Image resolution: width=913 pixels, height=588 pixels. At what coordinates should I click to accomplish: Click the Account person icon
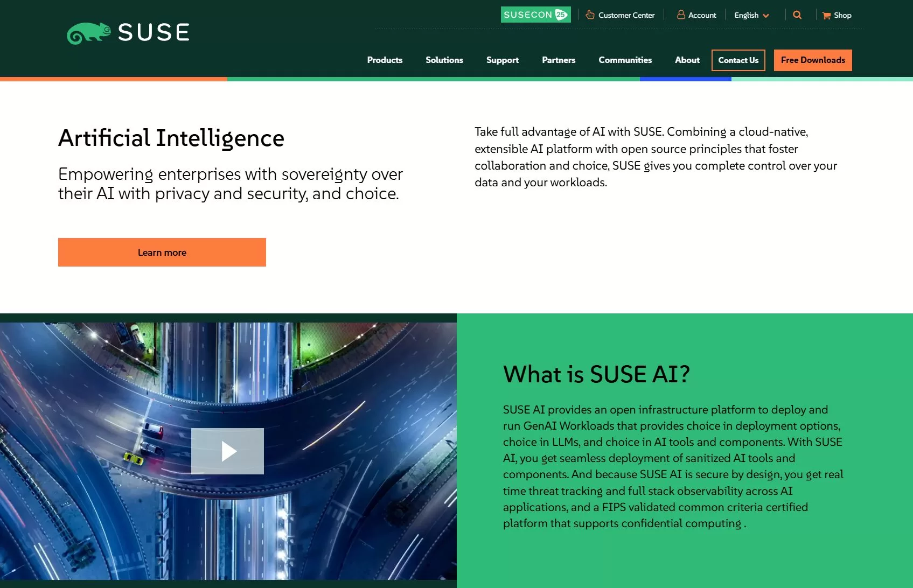pyautogui.click(x=681, y=15)
